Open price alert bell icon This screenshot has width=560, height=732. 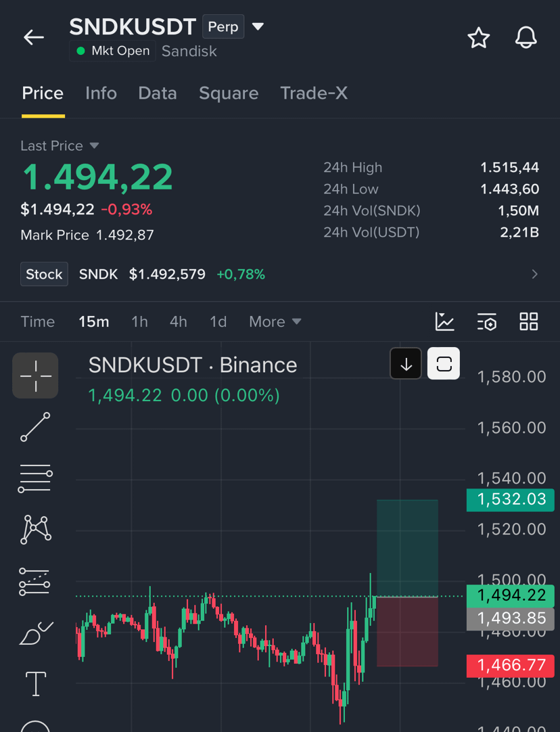pos(526,37)
